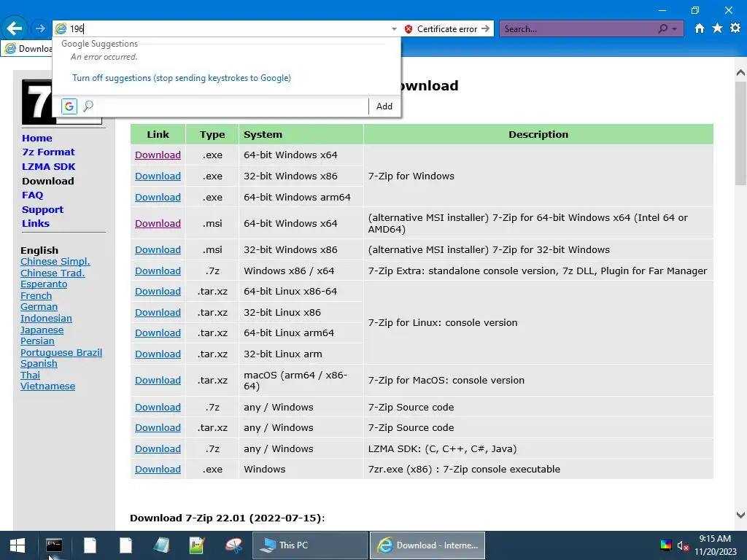
Task: Switch language to Chinese Simpl.
Action: (x=55, y=262)
